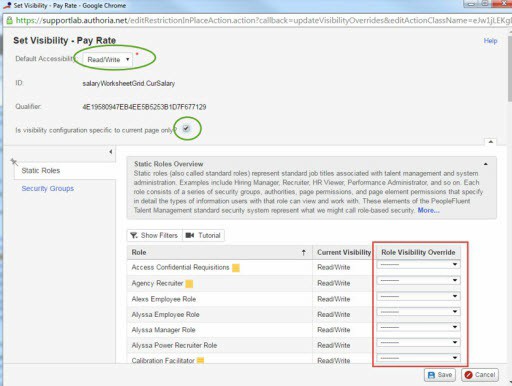Open override dropdown for Access Confidential Requisitions
The image size is (512, 386).
[x=418, y=264]
